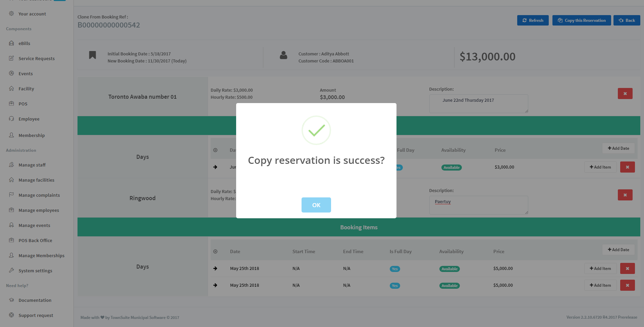Click the System settings wrench icon
The height and width of the screenshot is (327, 644).
click(x=11, y=270)
